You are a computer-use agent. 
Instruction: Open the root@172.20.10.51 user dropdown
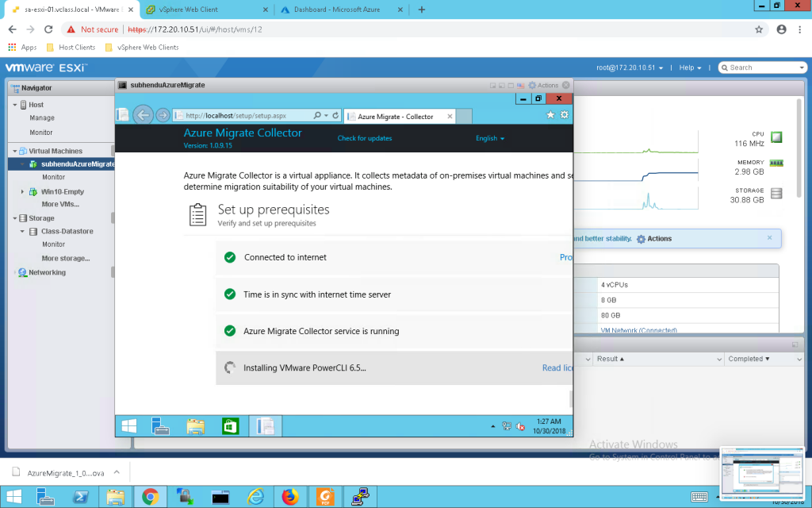(629, 68)
